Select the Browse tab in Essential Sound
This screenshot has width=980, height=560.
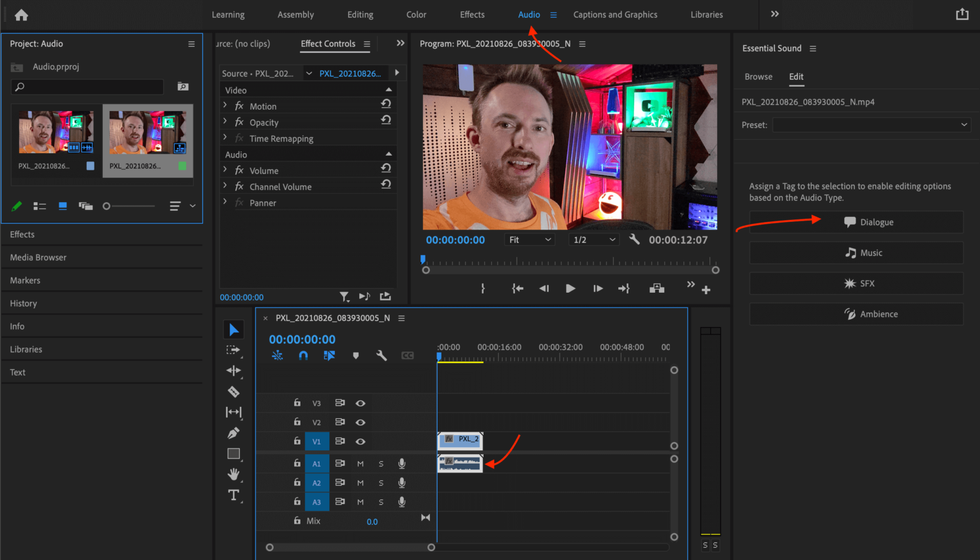point(758,77)
